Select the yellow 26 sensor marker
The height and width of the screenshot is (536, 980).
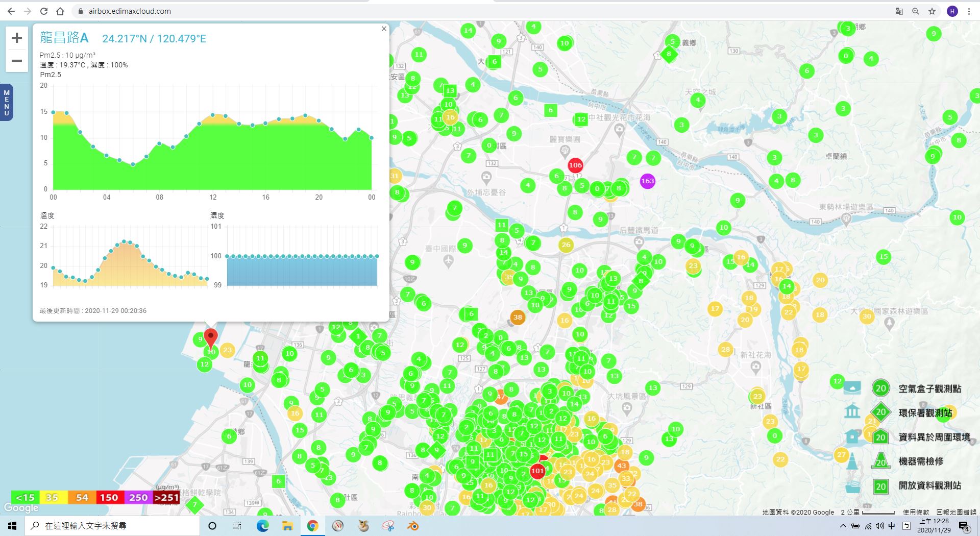click(x=566, y=245)
